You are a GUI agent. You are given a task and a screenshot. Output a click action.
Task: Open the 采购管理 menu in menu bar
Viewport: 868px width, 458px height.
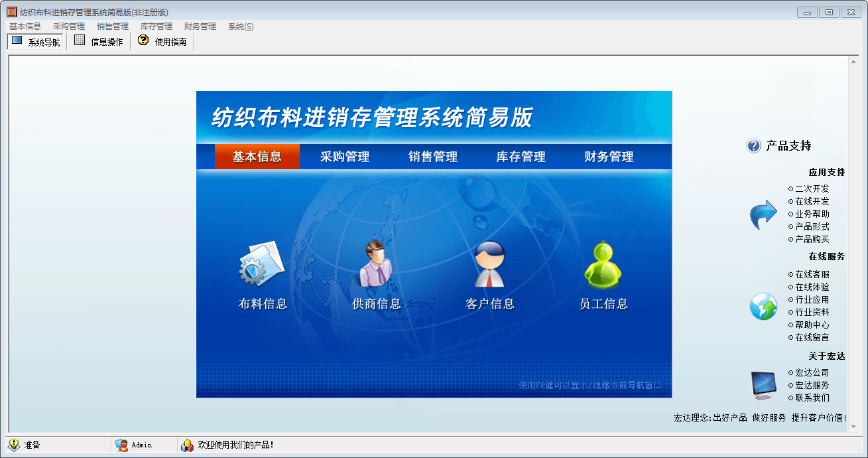[69, 27]
